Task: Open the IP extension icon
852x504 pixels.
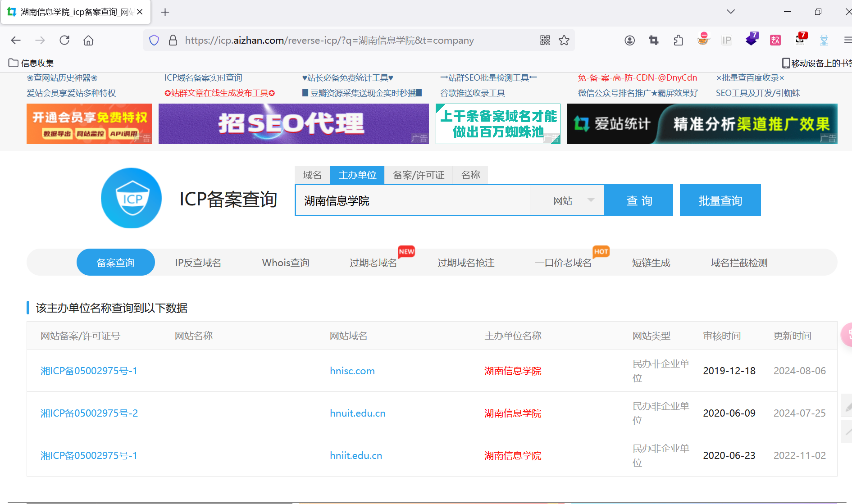Action: coord(727,41)
